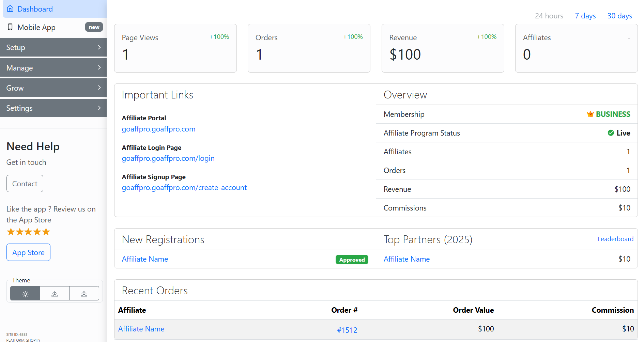The height and width of the screenshot is (342, 644).
Task: Expand the Settings menu section
Action: [53, 108]
